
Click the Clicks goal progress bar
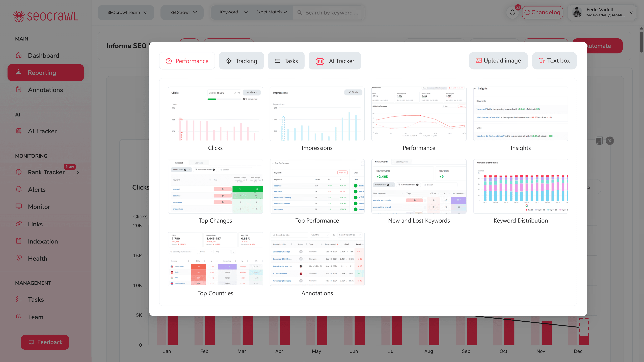(x=224, y=99)
